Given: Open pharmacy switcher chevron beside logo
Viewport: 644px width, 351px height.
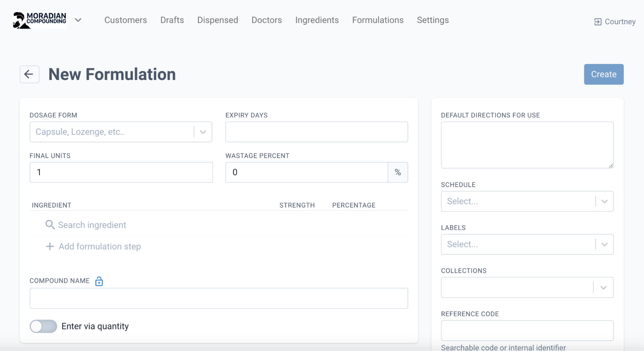Looking at the screenshot, I should (x=78, y=20).
